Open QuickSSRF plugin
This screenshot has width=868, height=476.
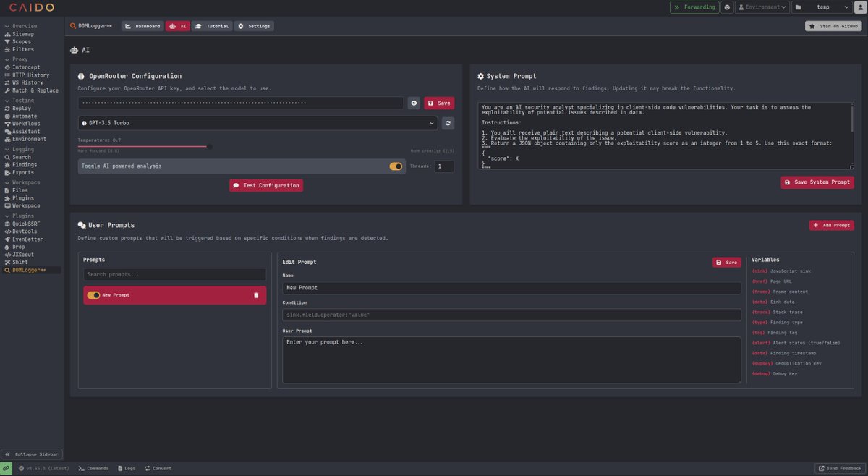(27, 224)
